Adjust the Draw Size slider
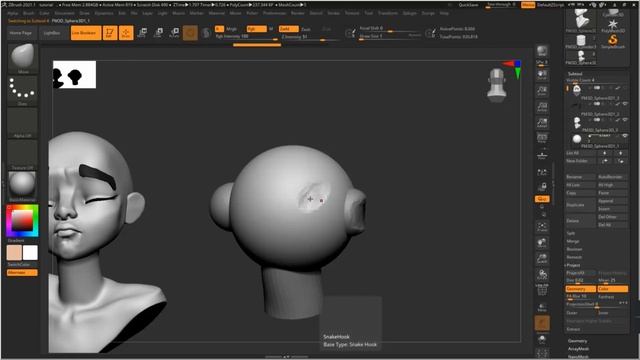Image resolution: width=640 pixels, height=360 pixels. [x=390, y=36]
